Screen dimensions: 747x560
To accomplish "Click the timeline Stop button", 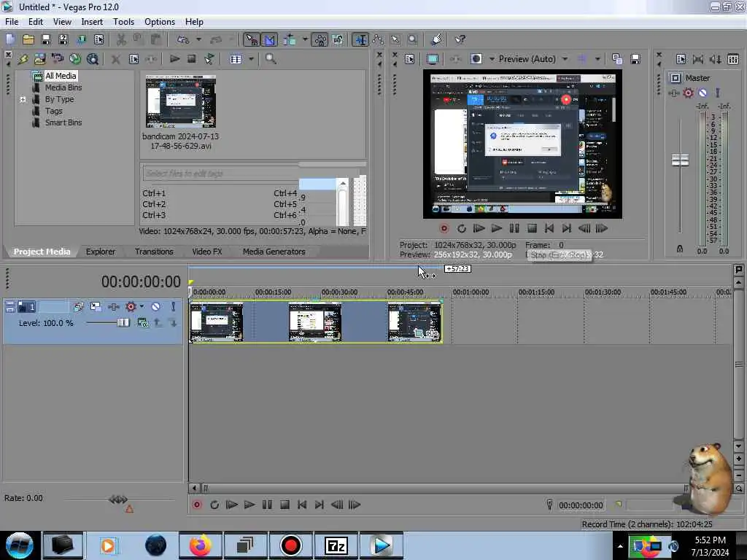I will 285,505.
